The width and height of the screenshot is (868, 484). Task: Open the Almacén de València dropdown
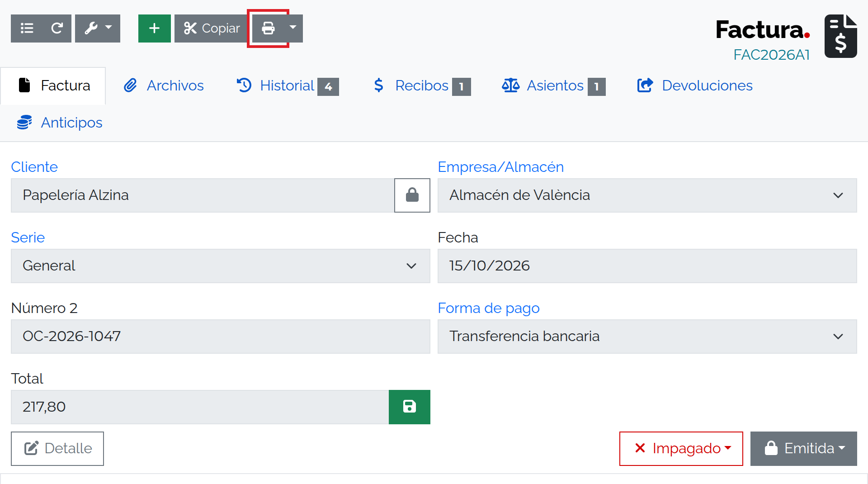pyautogui.click(x=647, y=195)
